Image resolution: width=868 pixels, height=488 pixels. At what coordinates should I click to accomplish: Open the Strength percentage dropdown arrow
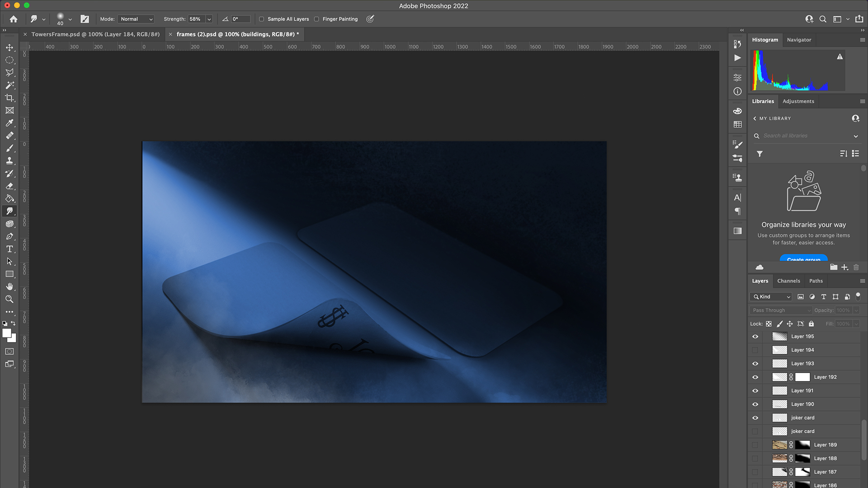[x=209, y=19]
